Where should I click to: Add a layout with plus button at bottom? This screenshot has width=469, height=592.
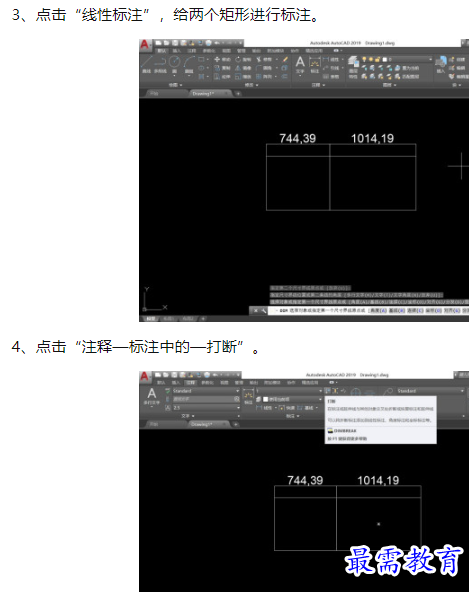point(203,319)
